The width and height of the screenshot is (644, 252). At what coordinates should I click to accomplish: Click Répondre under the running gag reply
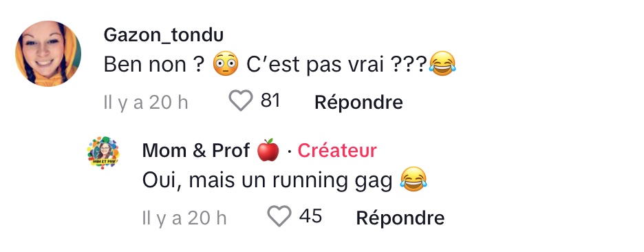pos(400,218)
